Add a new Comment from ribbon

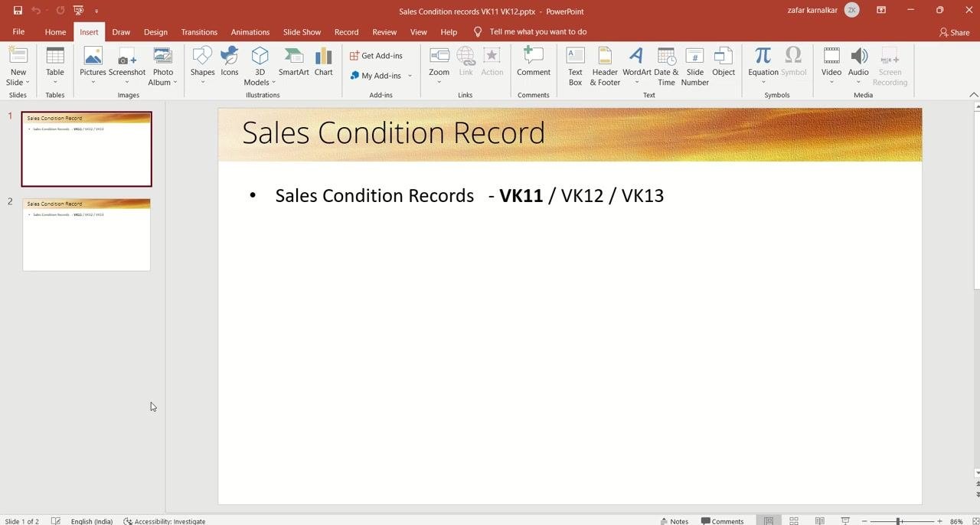click(x=534, y=61)
